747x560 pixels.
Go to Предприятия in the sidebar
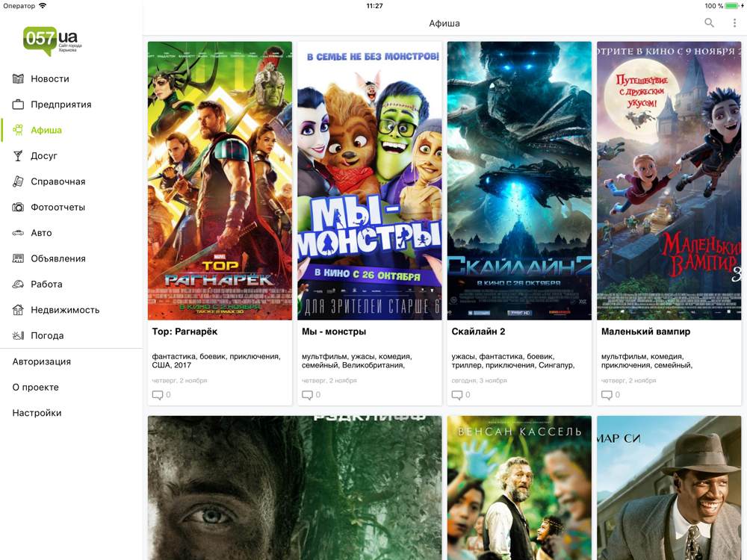[61, 105]
